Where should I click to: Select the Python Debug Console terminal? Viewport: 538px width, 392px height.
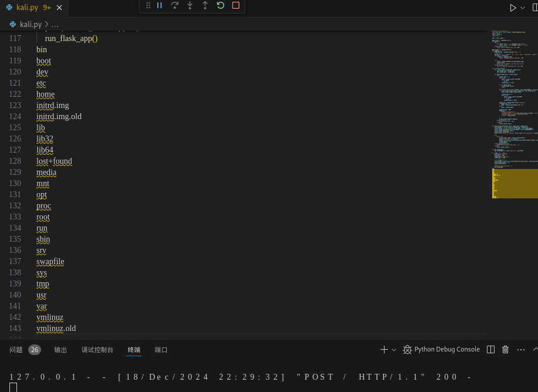[x=441, y=350]
